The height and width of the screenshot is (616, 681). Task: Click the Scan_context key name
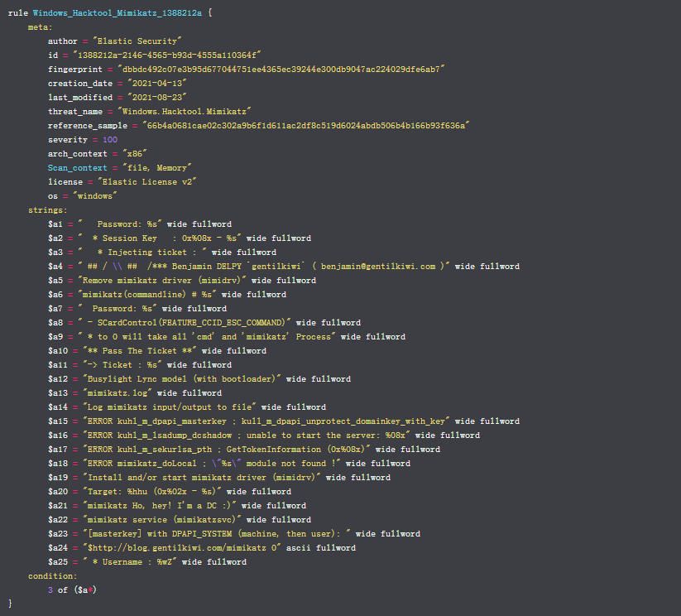[x=78, y=167]
